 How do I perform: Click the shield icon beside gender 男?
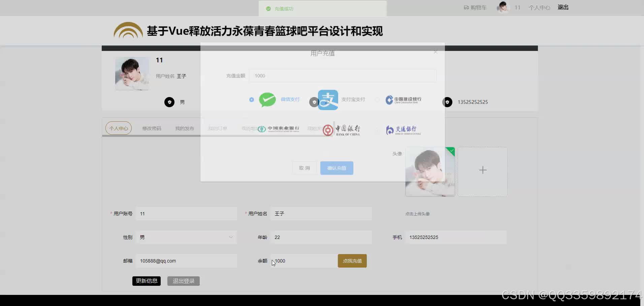pos(169,102)
